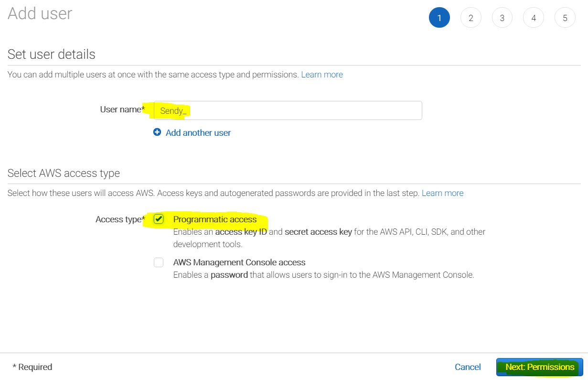Click the User name field label
The width and height of the screenshot is (588, 380).
[x=122, y=109]
